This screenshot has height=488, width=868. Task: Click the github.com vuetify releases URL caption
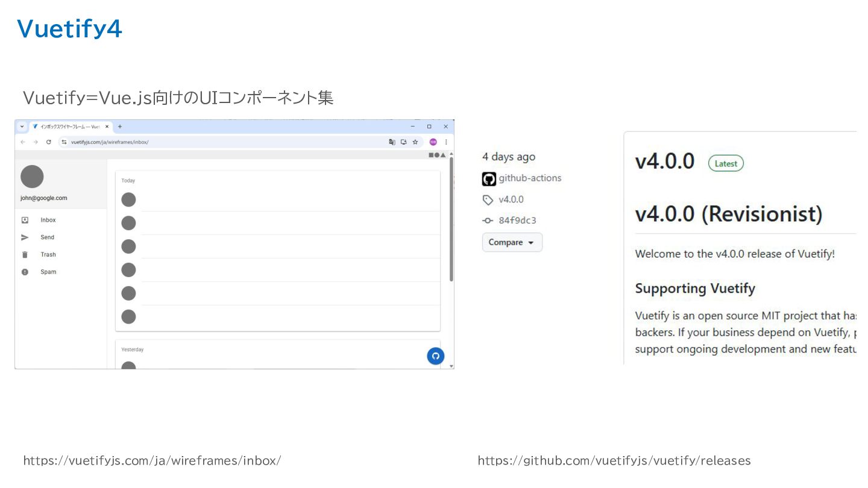coord(614,461)
